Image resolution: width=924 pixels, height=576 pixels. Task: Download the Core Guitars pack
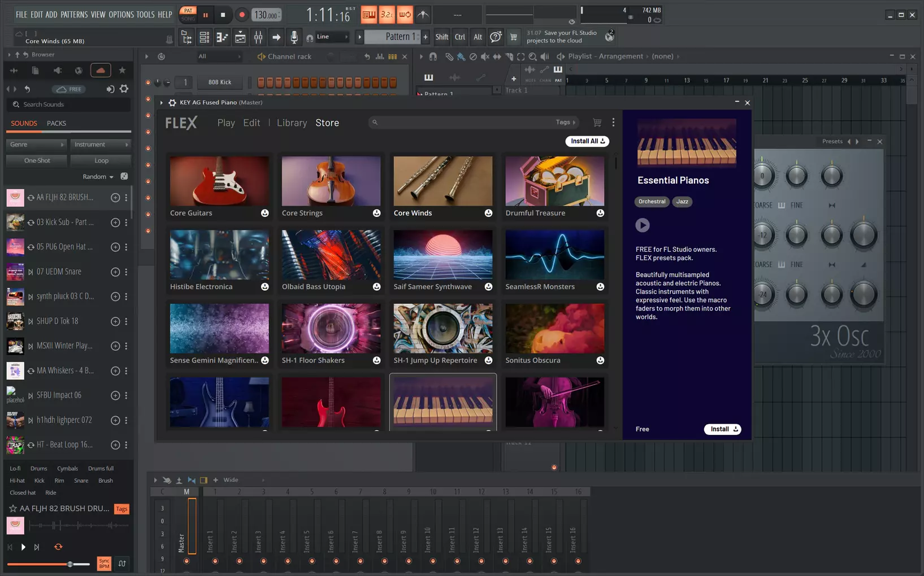[x=264, y=213]
